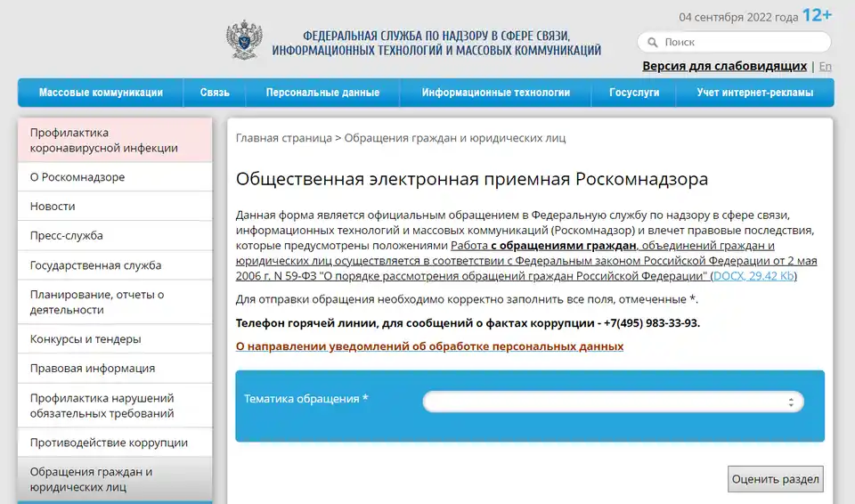
Task: Open the Госуслуги navigation item
Action: point(634,93)
